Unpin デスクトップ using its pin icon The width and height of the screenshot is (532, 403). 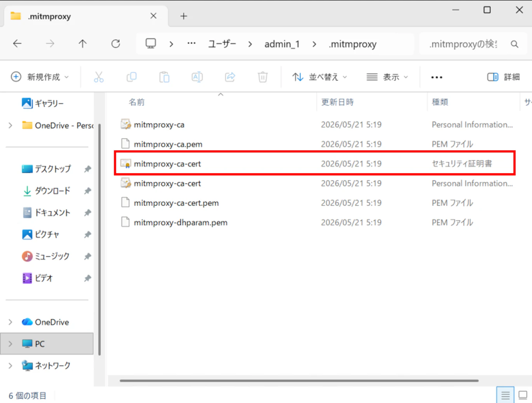(88, 169)
